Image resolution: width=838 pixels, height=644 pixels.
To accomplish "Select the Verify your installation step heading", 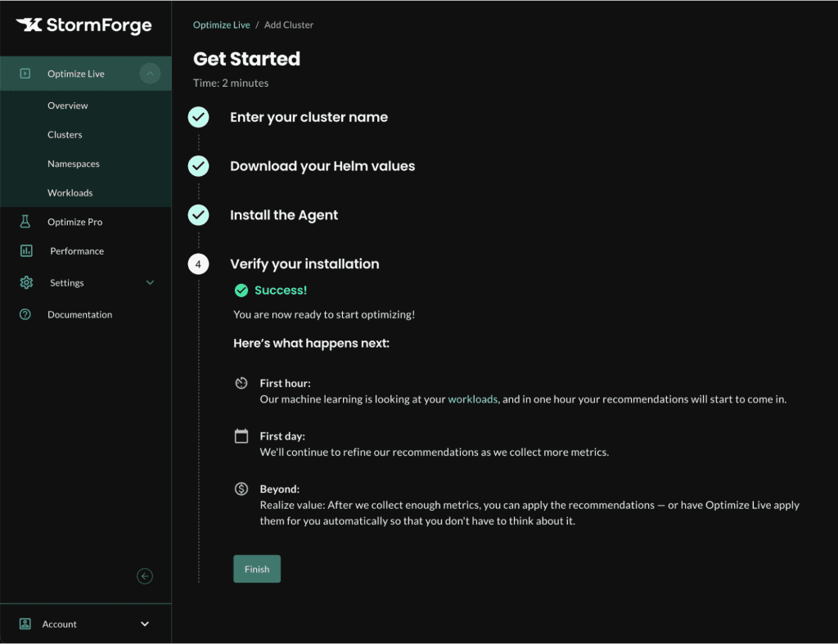I will [304, 264].
